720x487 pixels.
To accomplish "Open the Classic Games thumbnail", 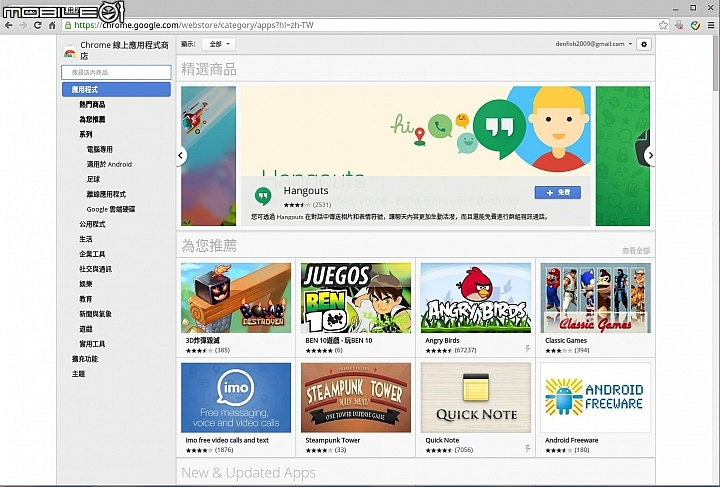I will pyautogui.click(x=596, y=297).
